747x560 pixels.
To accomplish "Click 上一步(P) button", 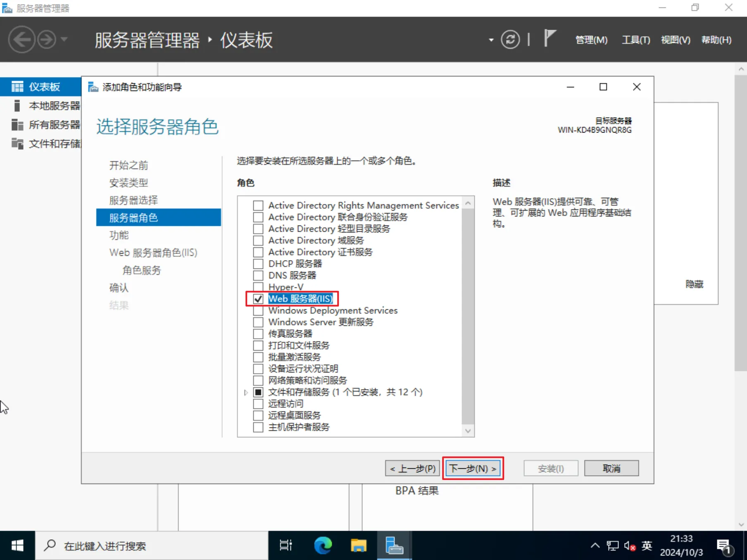I will 412,468.
